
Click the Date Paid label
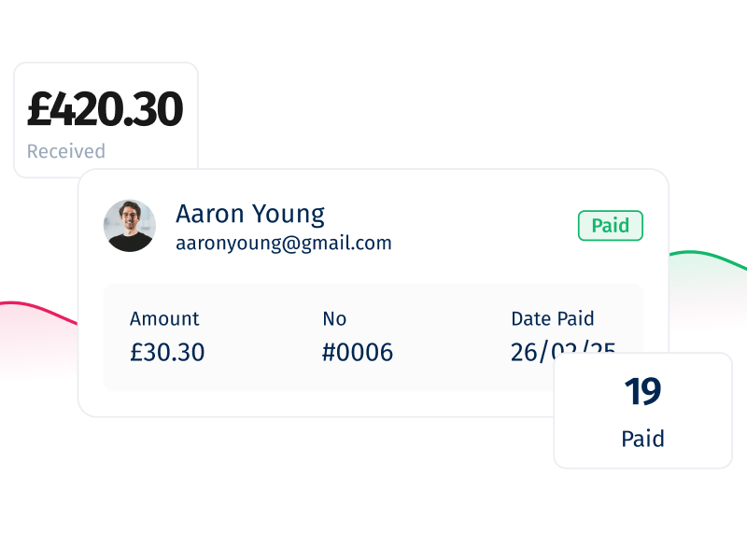pyautogui.click(x=553, y=319)
